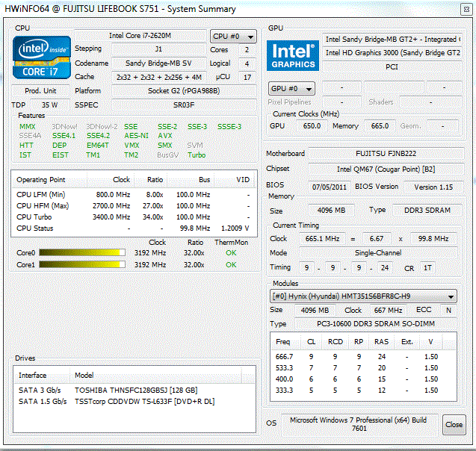
Task: Click the µCU value 17
Action: pyautogui.click(x=247, y=78)
